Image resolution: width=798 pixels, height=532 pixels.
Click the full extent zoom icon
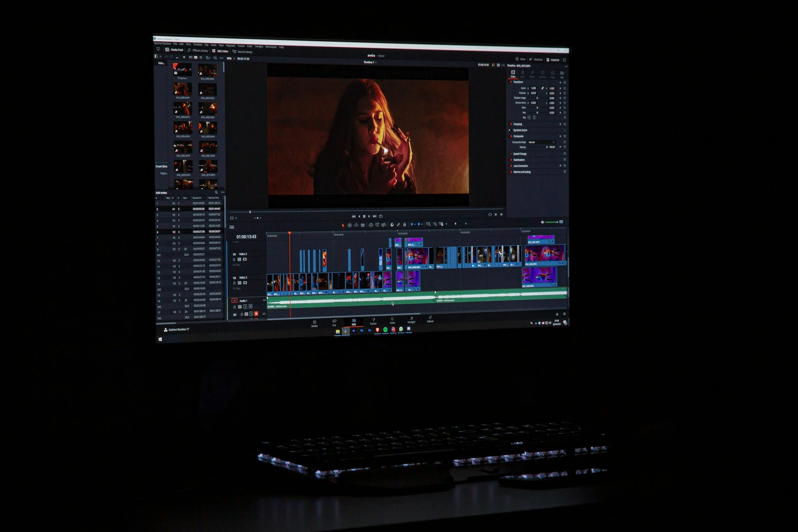tap(428, 224)
